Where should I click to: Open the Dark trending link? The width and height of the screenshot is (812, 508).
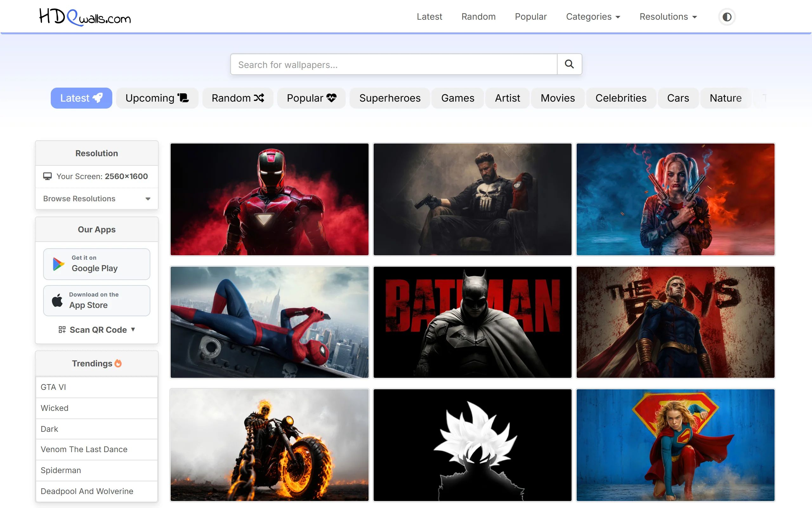(x=97, y=429)
